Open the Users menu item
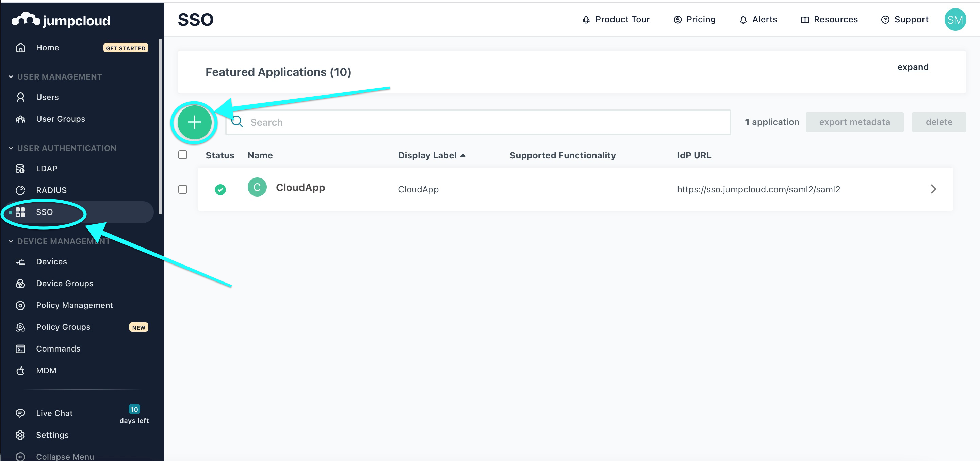Image resolution: width=980 pixels, height=461 pixels. coord(48,97)
